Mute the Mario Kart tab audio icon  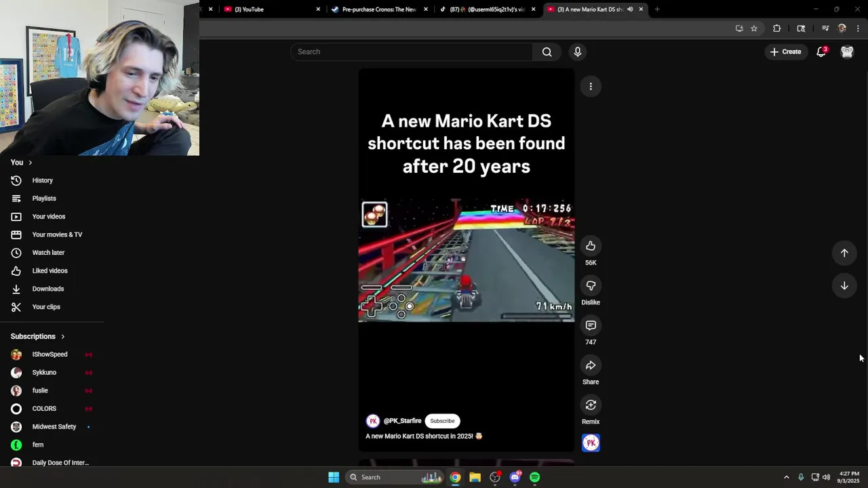[x=630, y=9]
